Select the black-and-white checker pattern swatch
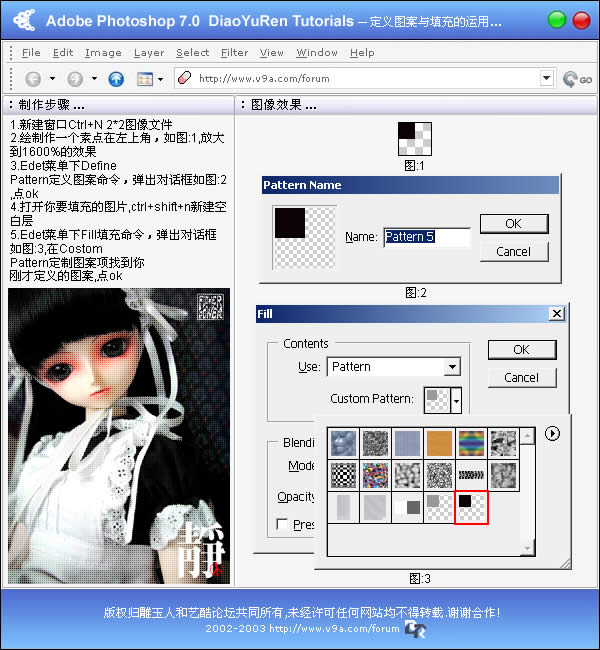Viewport: 600px width, 650px height. 343,475
